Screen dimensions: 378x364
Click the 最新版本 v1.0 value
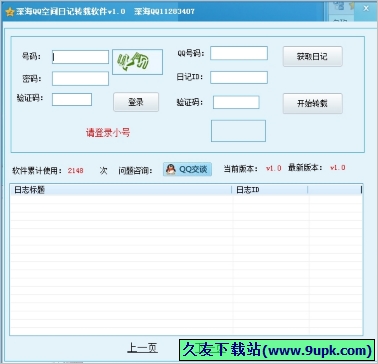pyautogui.click(x=338, y=168)
